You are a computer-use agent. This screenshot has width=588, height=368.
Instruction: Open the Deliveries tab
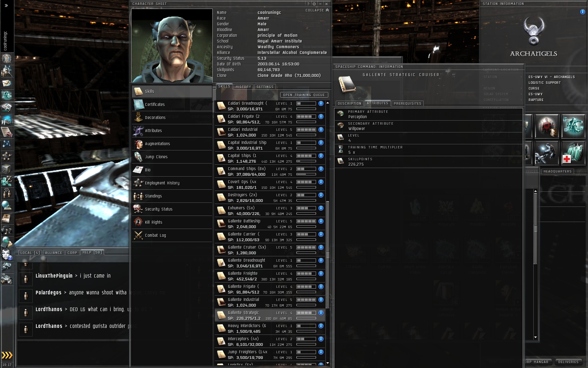(568, 362)
